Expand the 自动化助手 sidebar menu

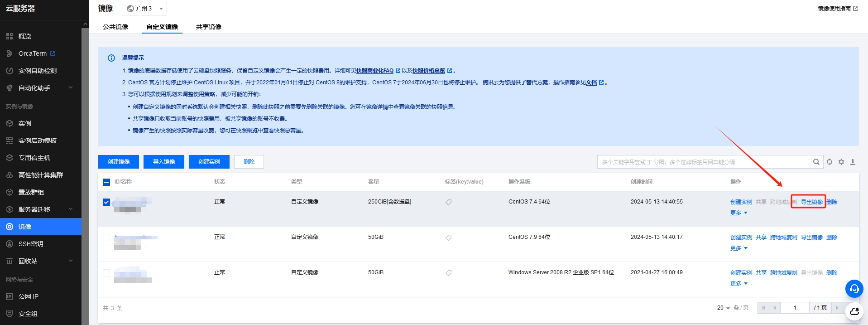(x=71, y=87)
